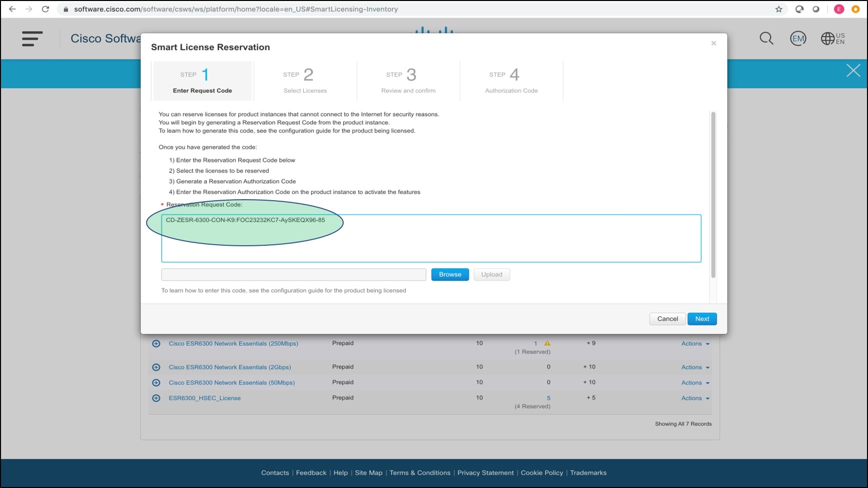Close the Smart License Reservation dialog
The height and width of the screenshot is (488, 868).
[714, 44]
